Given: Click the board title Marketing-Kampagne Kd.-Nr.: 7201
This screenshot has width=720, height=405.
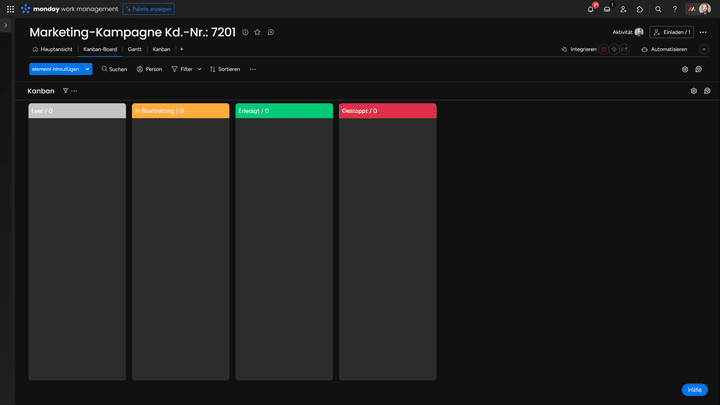Looking at the screenshot, I should pyautogui.click(x=132, y=32).
